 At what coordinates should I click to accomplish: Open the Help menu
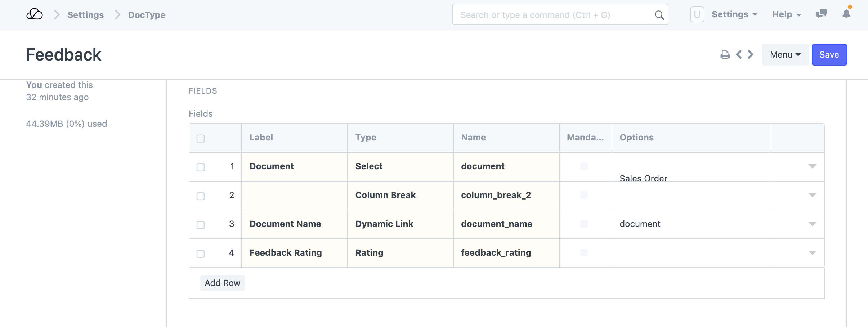coord(786,14)
